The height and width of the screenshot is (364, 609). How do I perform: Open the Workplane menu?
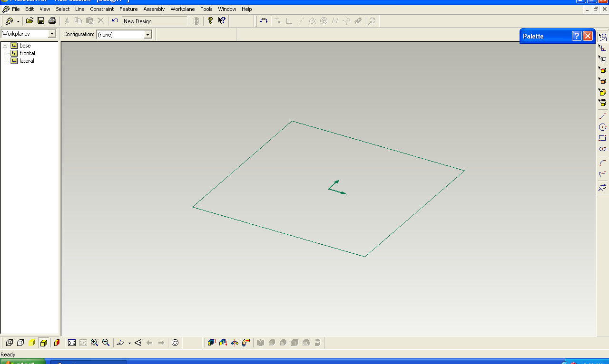[x=183, y=9]
